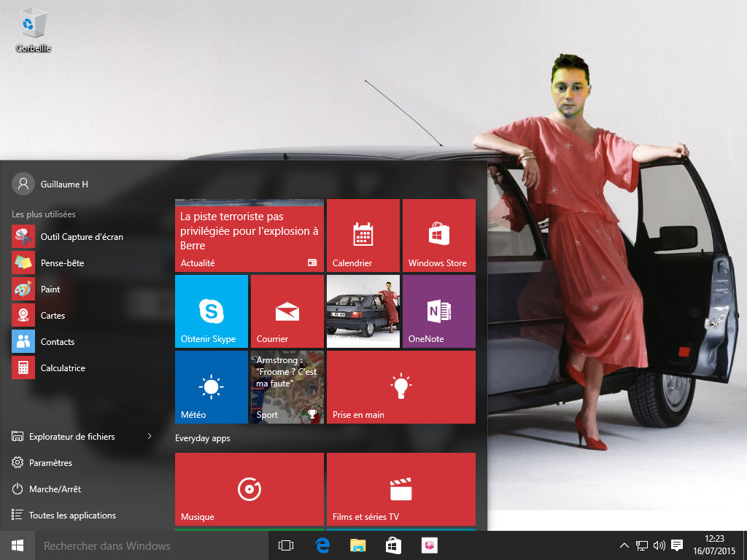Viewport: 747px width, 560px height.
Task: Launch Calculatrice from the list
Action: pyautogui.click(x=62, y=368)
